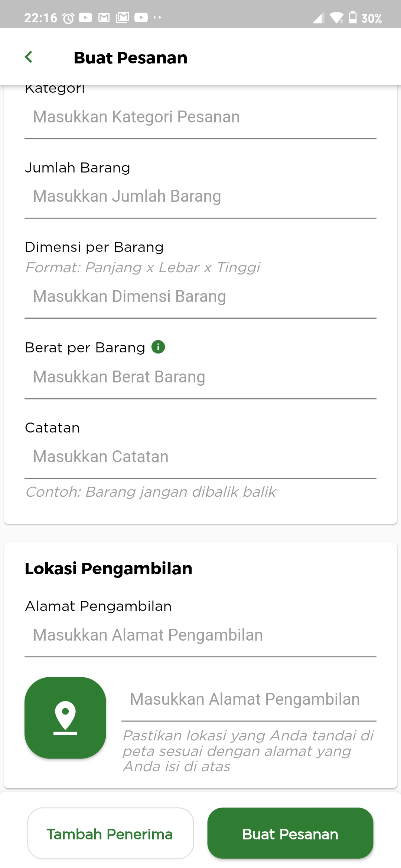Open the map location pin button

[65, 718]
